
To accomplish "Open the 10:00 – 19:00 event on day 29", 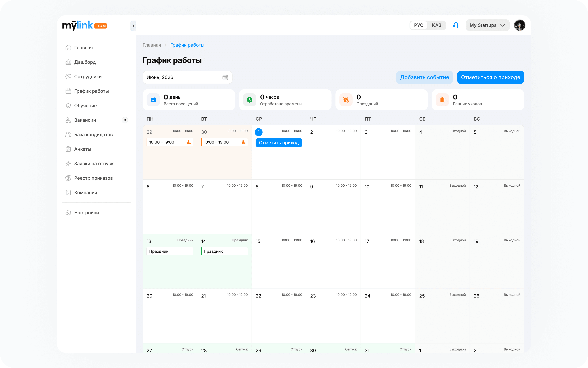I will tap(170, 142).
